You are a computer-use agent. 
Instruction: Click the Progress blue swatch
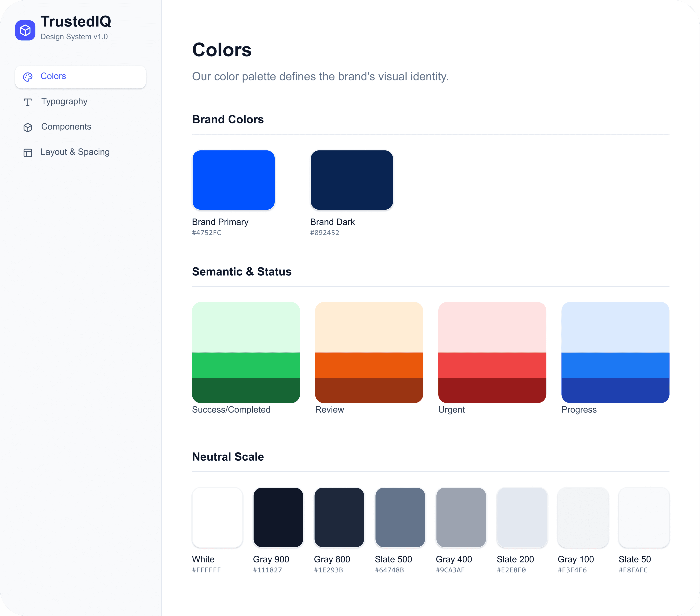615,352
